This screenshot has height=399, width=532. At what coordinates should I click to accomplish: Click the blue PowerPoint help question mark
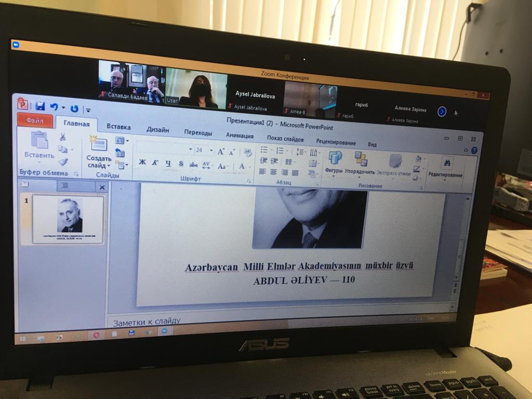point(474,151)
